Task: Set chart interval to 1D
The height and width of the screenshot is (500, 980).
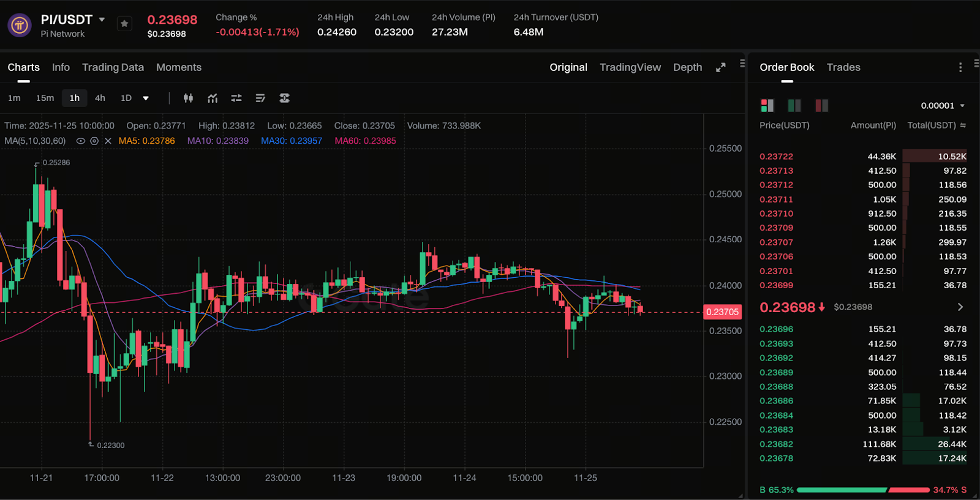Action: 126,98
